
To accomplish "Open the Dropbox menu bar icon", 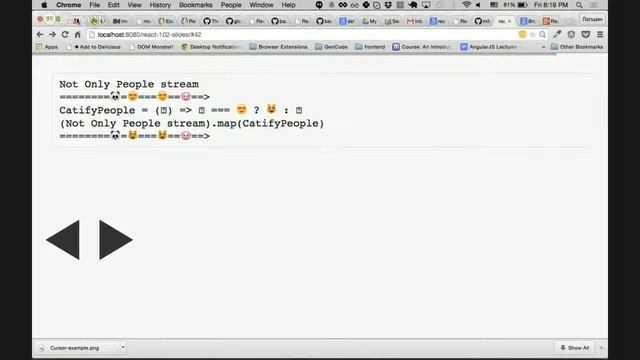I will pyautogui.click(x=388, y=5).
